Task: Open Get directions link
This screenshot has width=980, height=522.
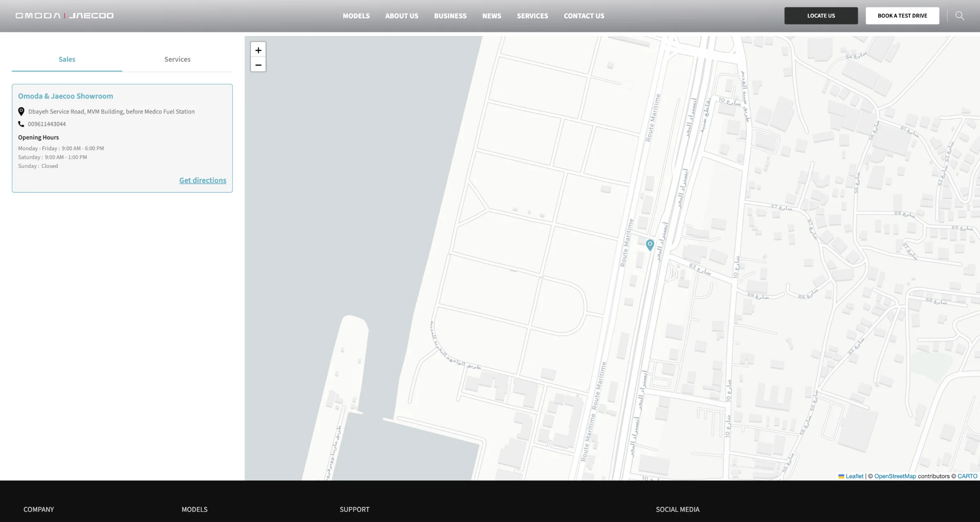Action: point(203,181)
